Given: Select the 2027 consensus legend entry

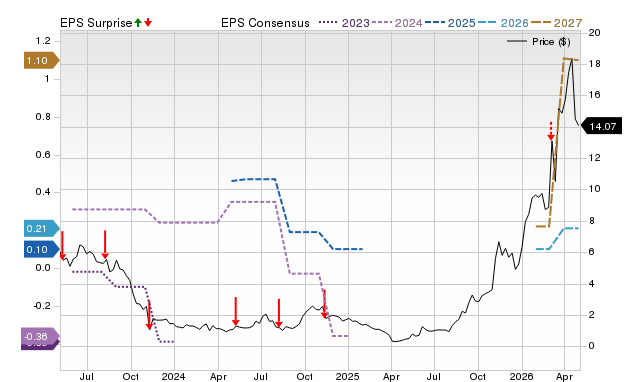Looking at the screenshot, I should [x=556, y=23].
